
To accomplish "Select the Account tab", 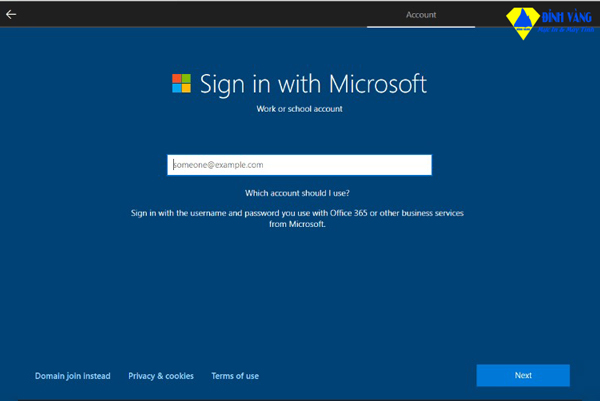I will [x=420, y=14].
